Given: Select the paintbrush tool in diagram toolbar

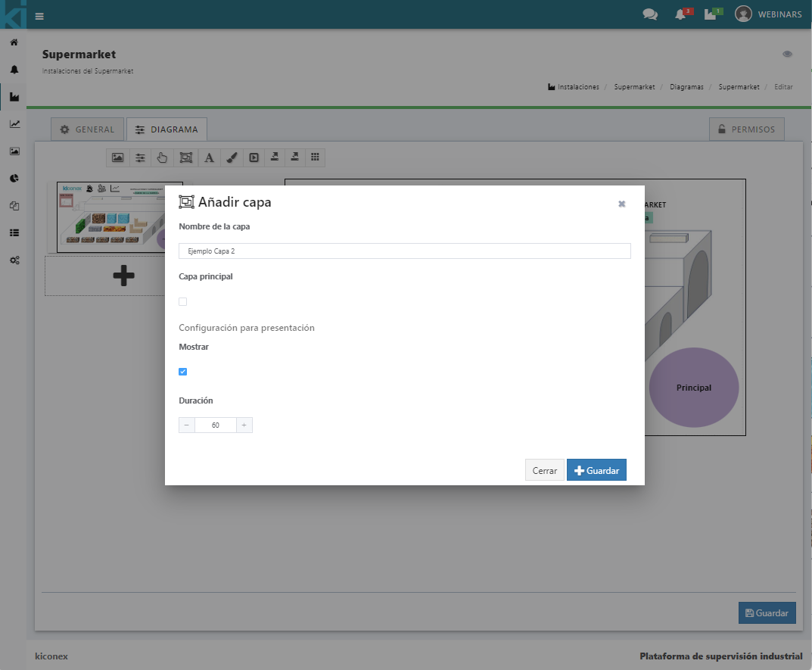Looking at the screenshot, I should click(x=232, y=157).
